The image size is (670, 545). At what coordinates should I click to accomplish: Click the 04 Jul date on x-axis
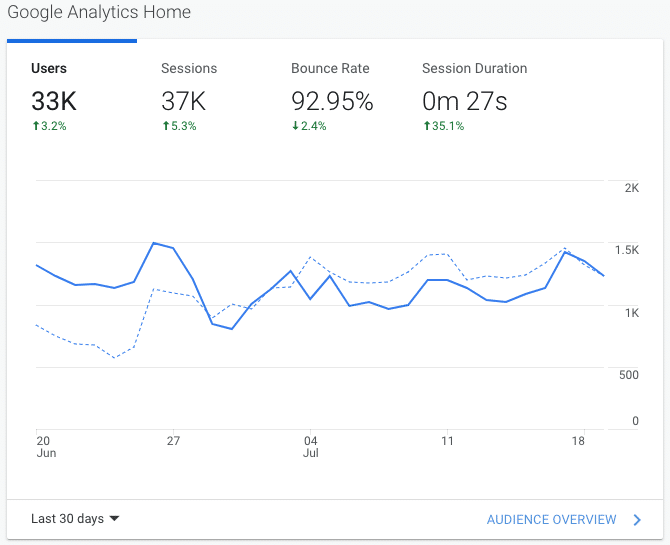tap(311, 446)
